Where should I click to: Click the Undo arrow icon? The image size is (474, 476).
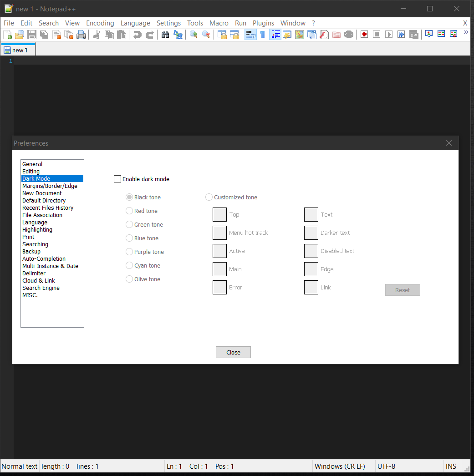coord(137,35)
